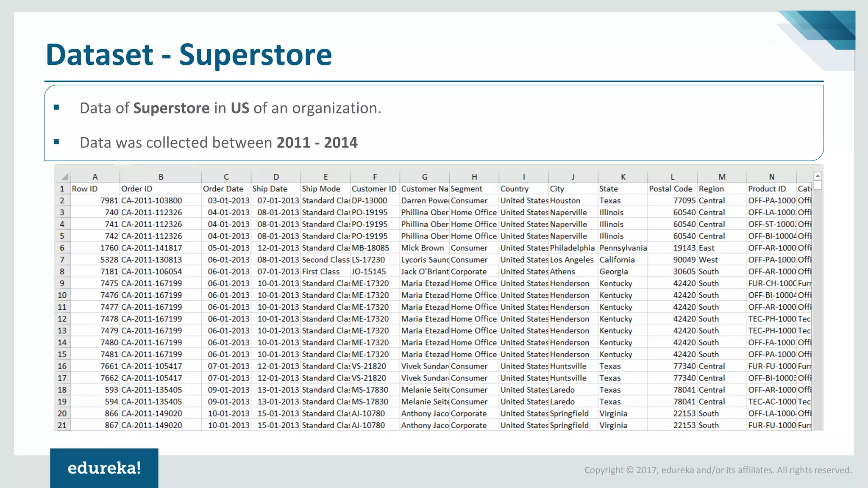Click the 'Mick Brown' customer name cell
Image resolution: width=868 pixels, height=488 pixels.
tap(425, 248)
